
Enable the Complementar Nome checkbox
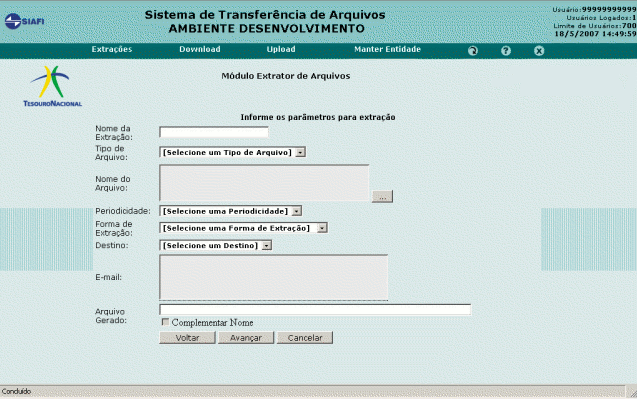[165, 322]
